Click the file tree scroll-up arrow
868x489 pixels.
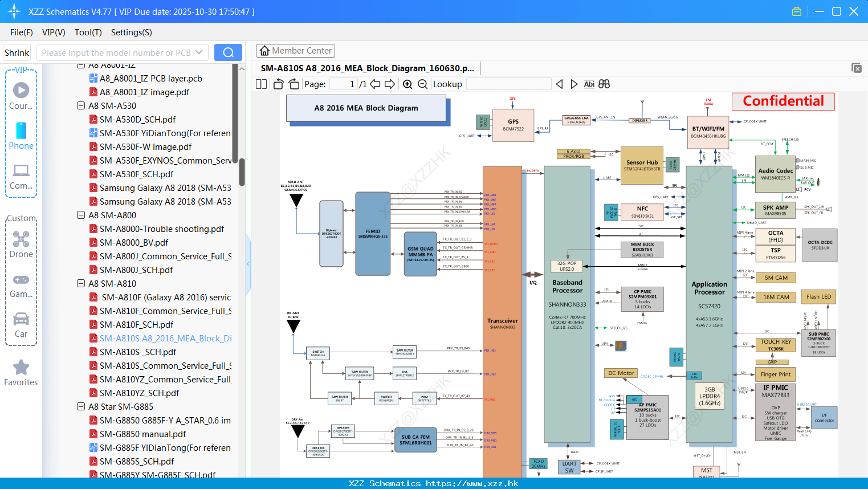[242, 68]
